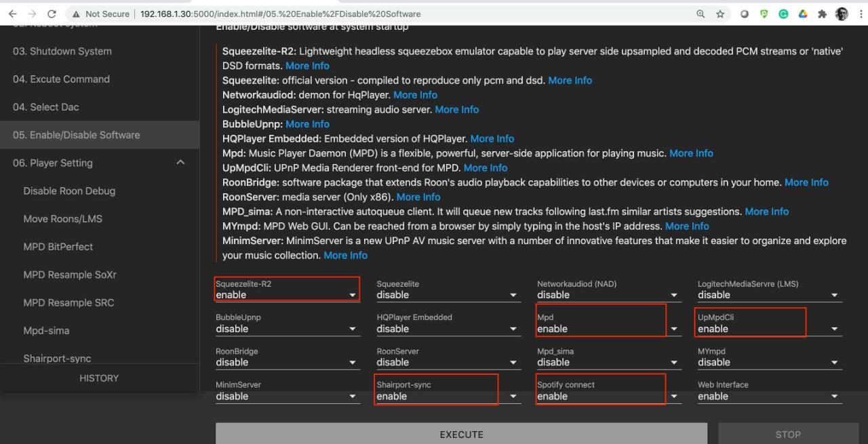This screenshot has height=444, width=868.
Task: Go back with the browser back arrow
Action: coord(13,14)
